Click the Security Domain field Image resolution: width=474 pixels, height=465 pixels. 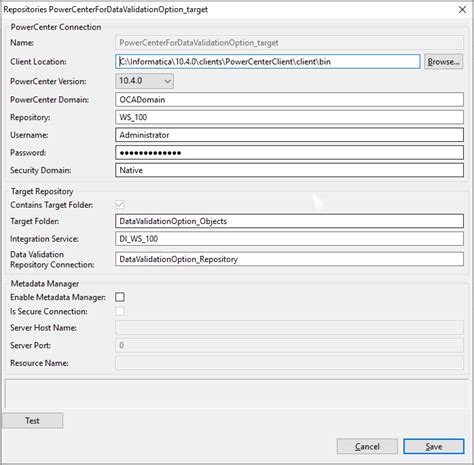289,170
